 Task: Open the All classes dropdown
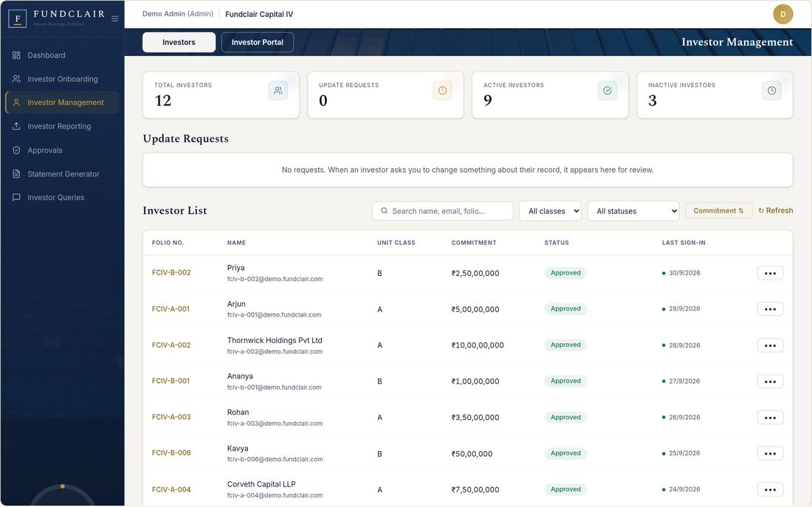[x=550, y=211]
